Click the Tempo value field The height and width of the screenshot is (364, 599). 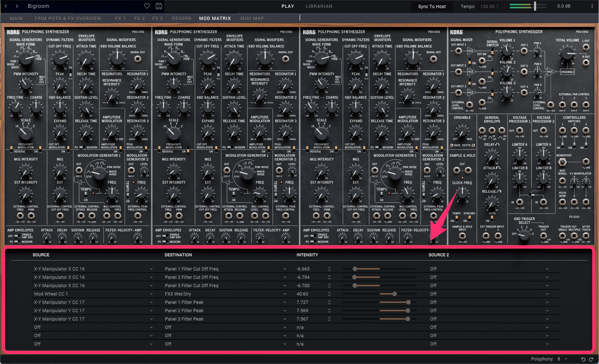pyautogui.click(x=487, y=7)
